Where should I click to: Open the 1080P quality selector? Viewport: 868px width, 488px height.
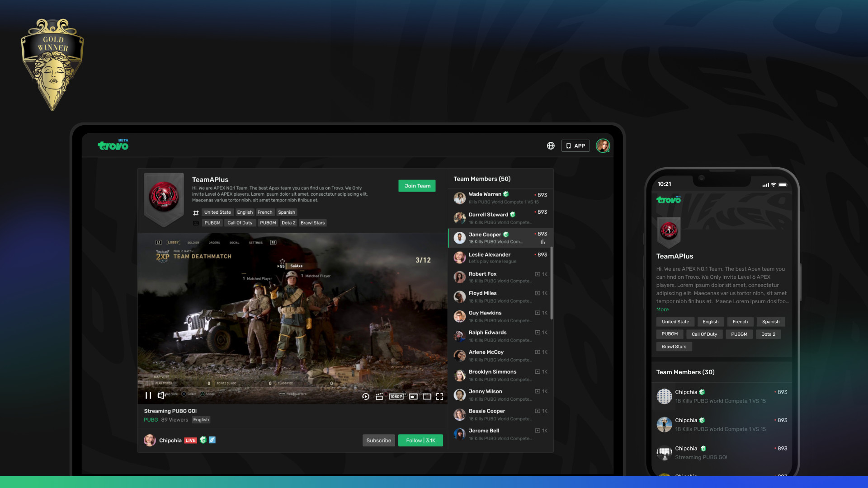(x=396, y=397)
